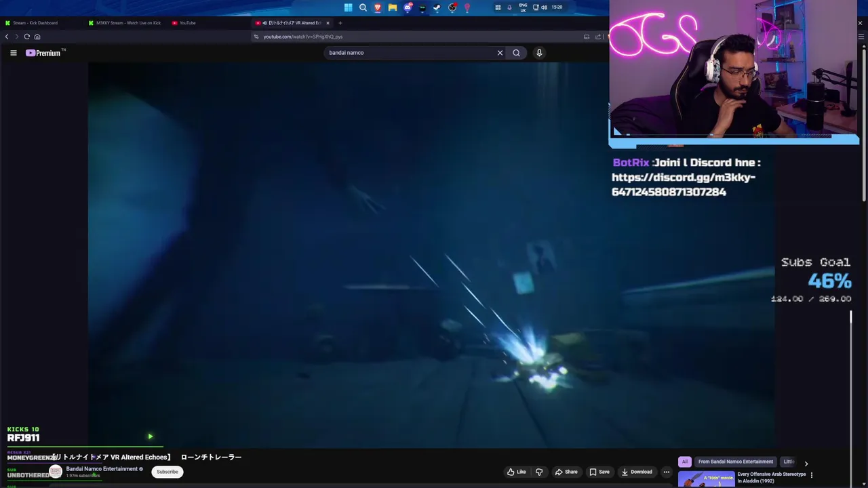Open the system volume control
The height and width of the screenshot is (488, 868).
[x=544, y=7]
